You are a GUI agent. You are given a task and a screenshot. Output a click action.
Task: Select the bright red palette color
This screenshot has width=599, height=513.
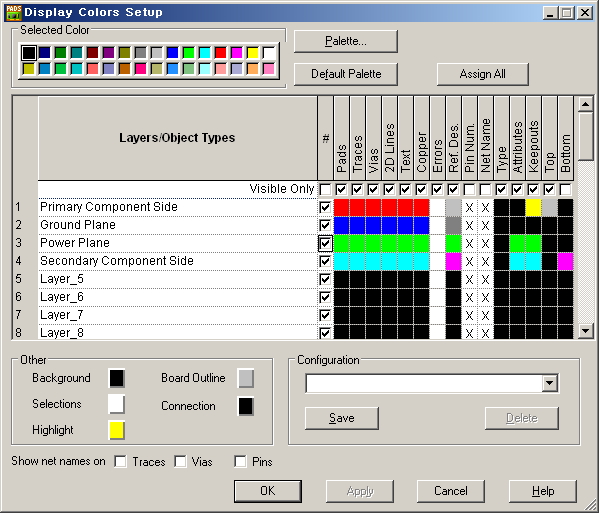(x=220, y=53)
